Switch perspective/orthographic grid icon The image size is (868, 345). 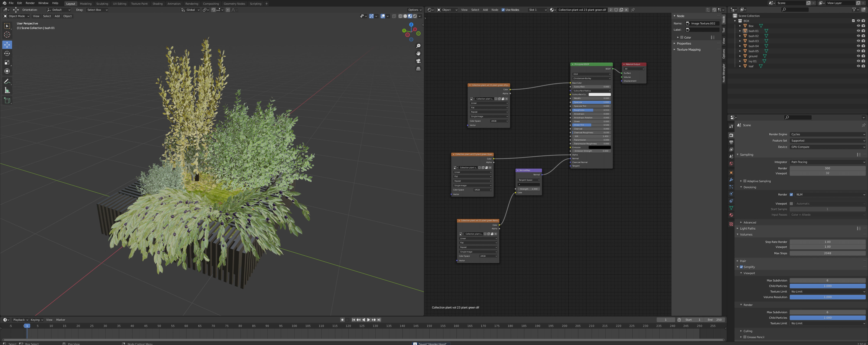[418, 69]
